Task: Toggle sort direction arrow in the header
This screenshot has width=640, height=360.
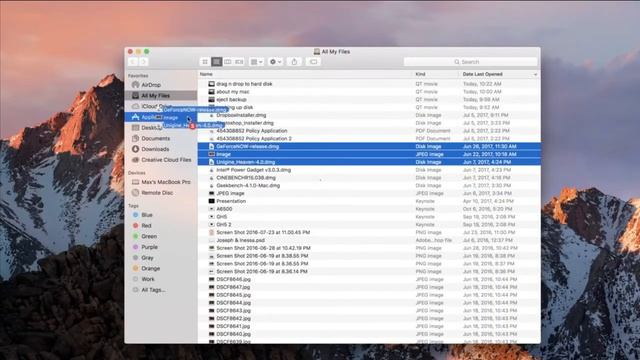Action: click(x=535, y=74)
